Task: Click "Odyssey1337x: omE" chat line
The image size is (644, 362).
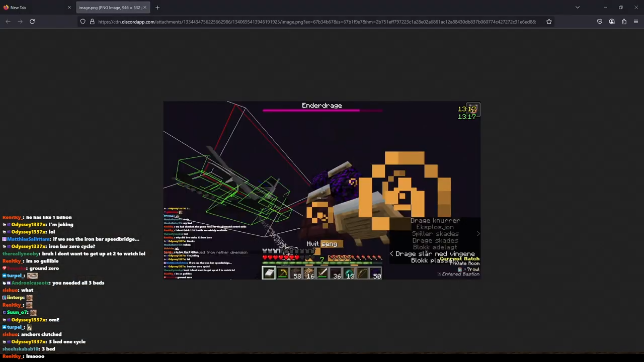Action: tap(31, 320)
